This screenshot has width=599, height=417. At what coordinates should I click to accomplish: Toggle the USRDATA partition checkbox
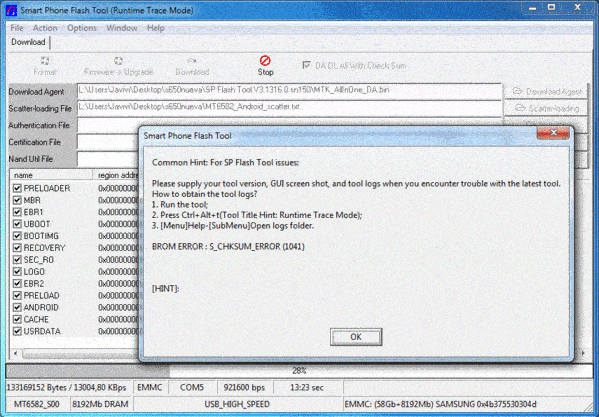pyautogui.click(x=17, y=331)
